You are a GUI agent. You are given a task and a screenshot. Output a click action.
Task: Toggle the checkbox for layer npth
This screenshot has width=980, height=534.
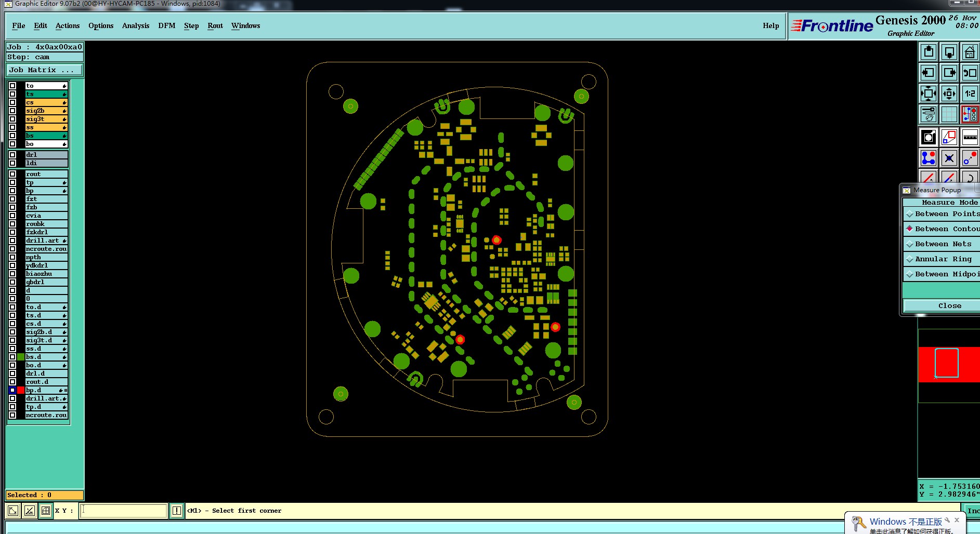[12, 257]
